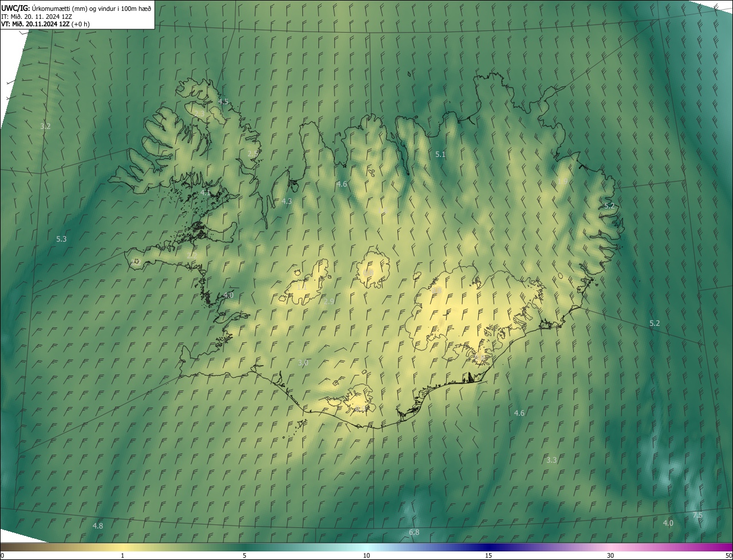Click the title 'Úrkomumætti (mm) og vindur í 100m hæð'
The image size is (733, 560).
coord(91,8)
